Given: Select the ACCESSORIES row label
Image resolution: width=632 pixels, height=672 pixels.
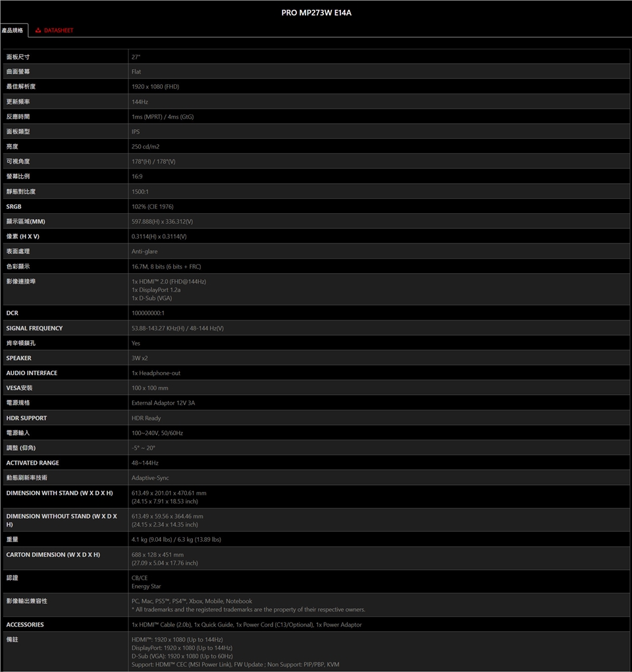Looking at the screenshot, I should [x=25, y=625].
